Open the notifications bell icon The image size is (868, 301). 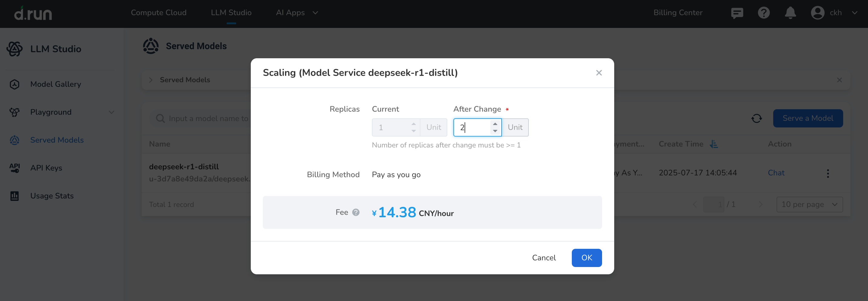click(790, 13)
